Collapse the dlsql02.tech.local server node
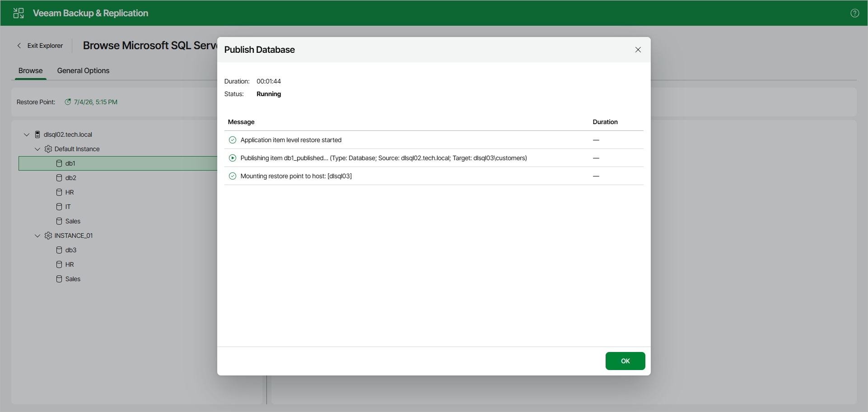This screenshot has width=868, height=412. (x=27, y=134)
